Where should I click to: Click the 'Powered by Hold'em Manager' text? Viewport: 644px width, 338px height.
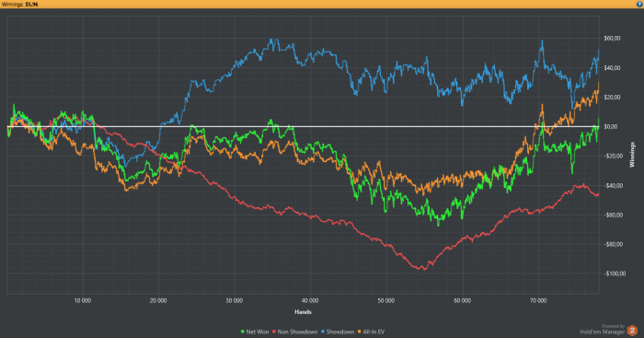click(603, 330)
